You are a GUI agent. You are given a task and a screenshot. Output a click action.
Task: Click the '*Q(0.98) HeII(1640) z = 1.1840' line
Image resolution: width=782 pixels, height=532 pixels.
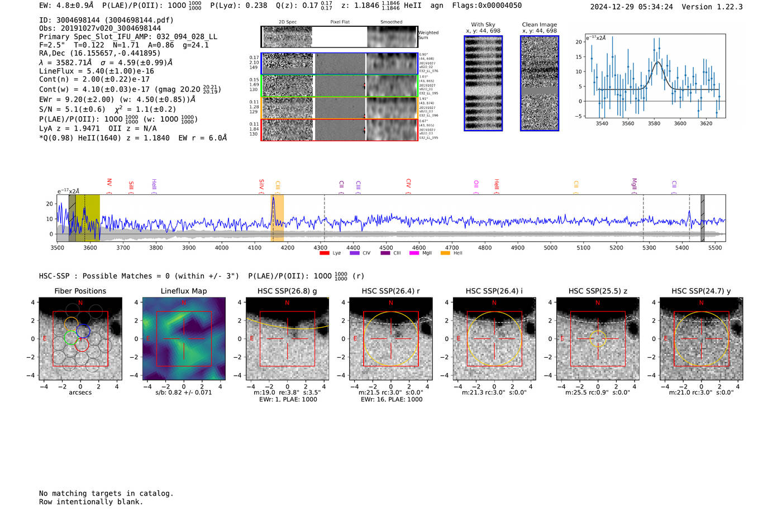(x=104, y=138)
